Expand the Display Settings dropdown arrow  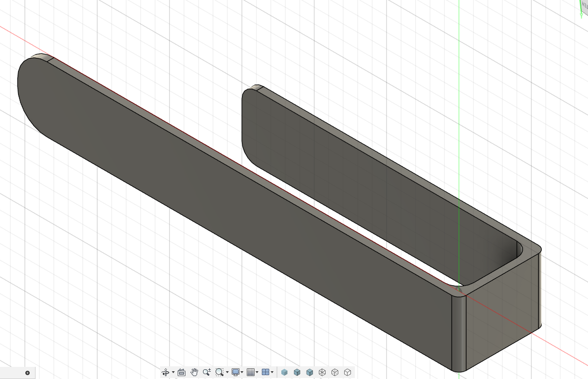coord(242,373)
